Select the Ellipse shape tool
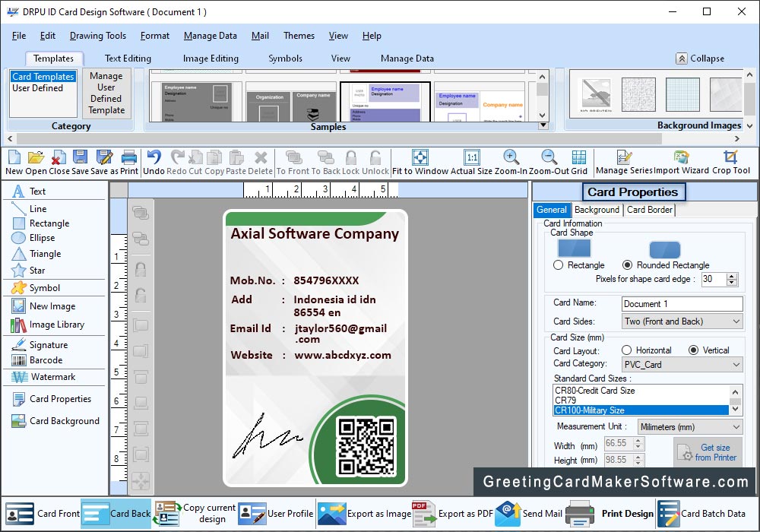 [x=33, y=238]
